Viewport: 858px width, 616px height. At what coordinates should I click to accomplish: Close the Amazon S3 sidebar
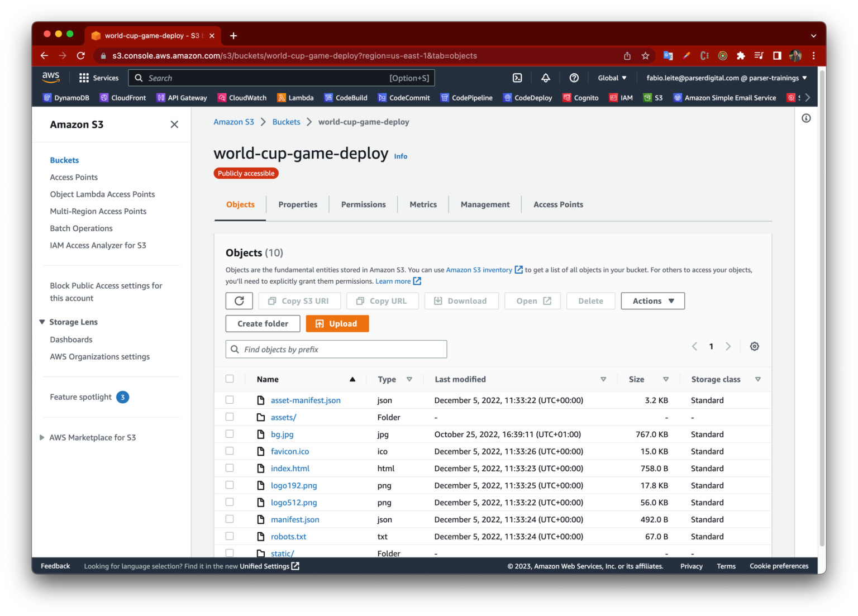(174, 125)
